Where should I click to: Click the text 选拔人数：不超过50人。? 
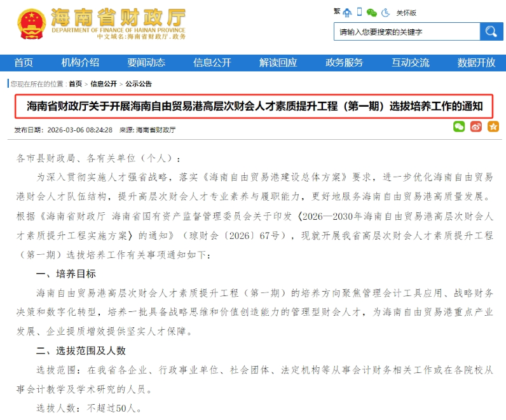point(89,409)
